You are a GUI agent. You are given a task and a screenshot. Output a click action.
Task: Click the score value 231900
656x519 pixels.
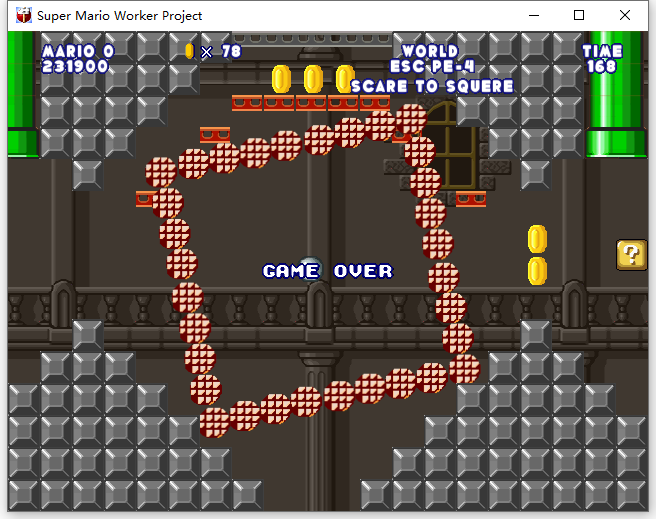(x=75, y=66)
